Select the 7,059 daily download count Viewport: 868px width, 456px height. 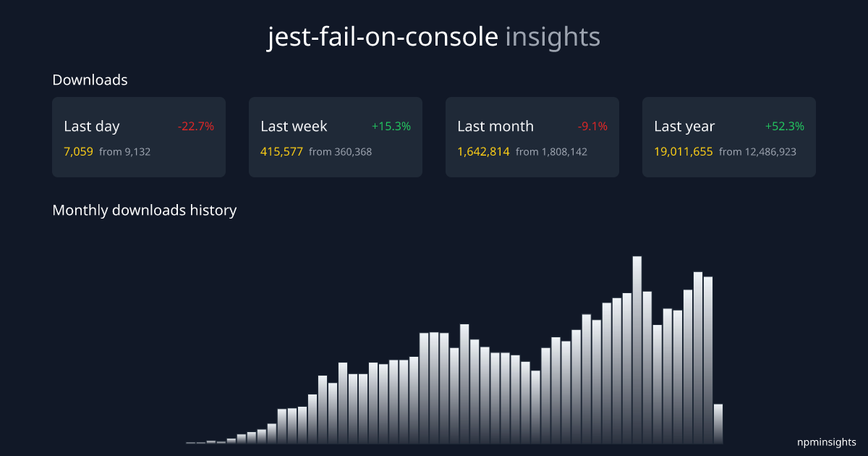pyautogui.click(x=78, y=152)
